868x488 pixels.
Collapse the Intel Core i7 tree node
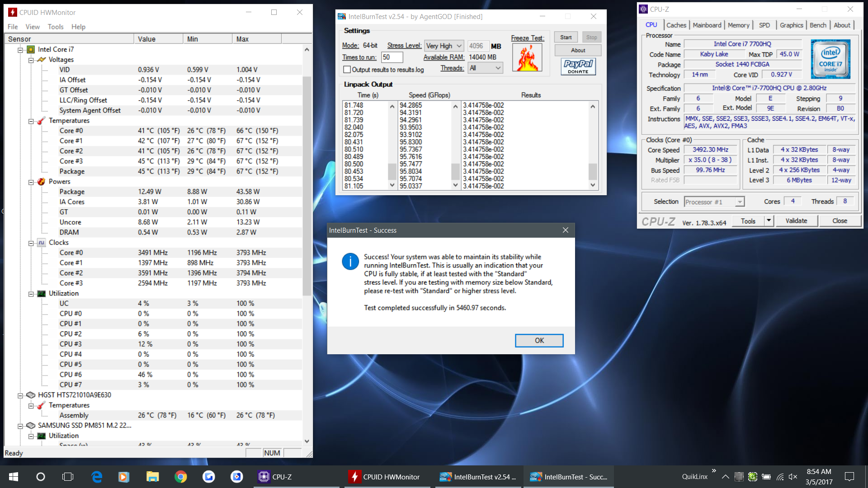pyautogui.click(x=20, y=50)
